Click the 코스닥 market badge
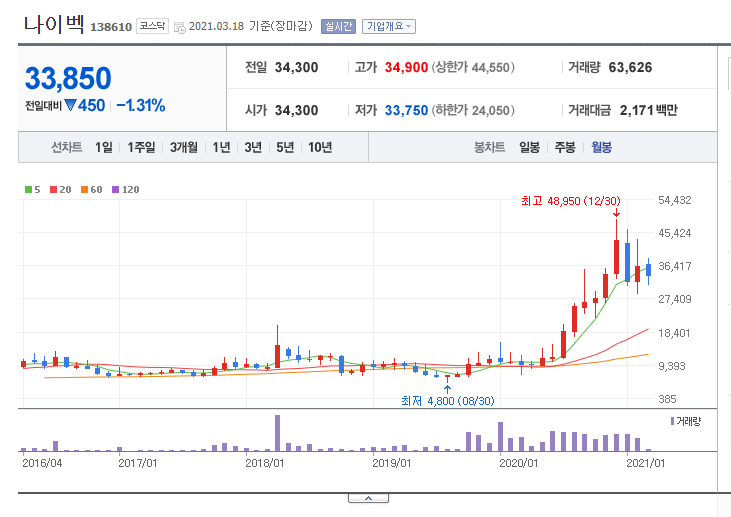Screen dimensions: 731x517 coord(152,26)
